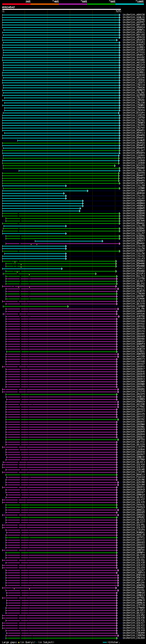Select hit label UniRef100_A0B7D6
Image resolution: width=146 pixels, height=644 pixels.
pos(134,316)
